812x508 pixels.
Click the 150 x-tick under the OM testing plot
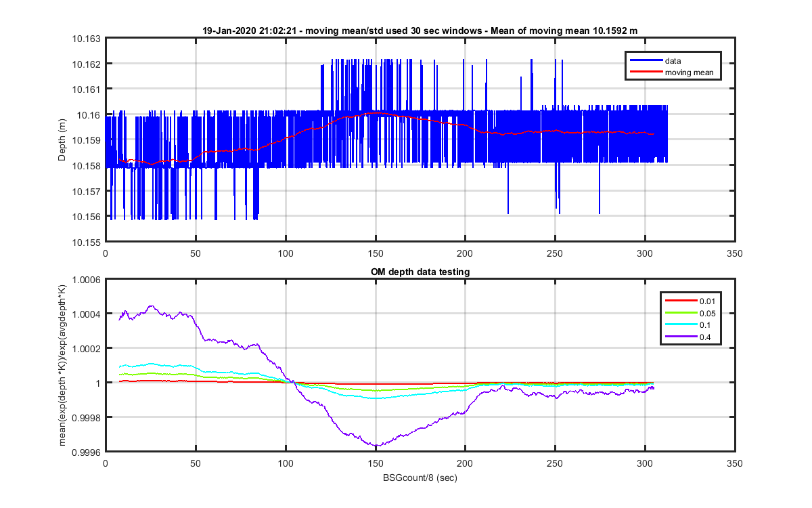tap(375, 464)
